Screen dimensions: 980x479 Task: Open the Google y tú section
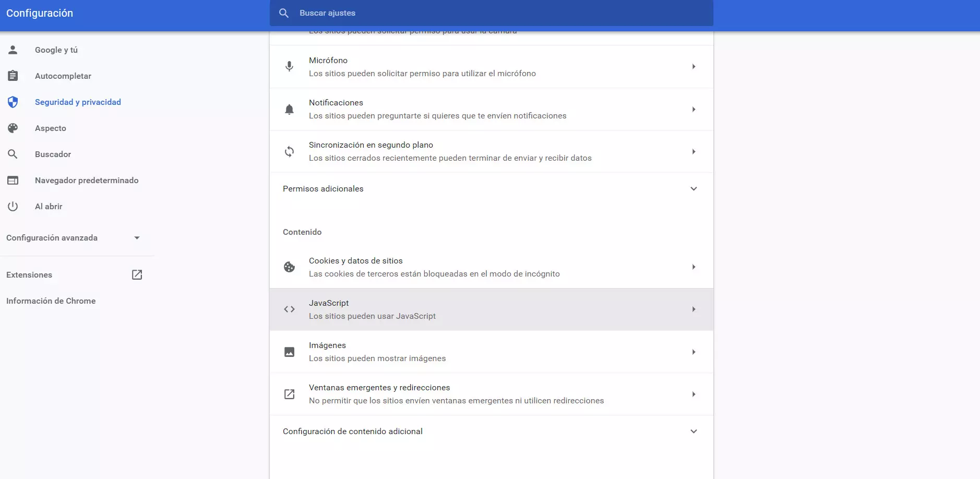[x=56, y=50]
